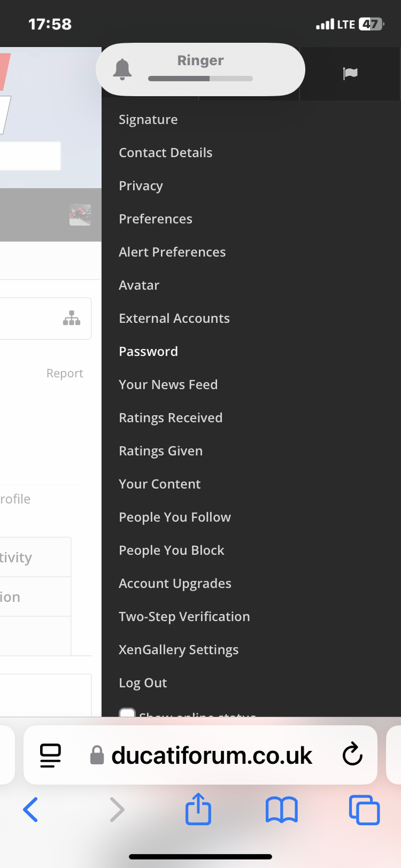Tap the ducatiforum.co.uk address field
The width and height of the screenshot is (401, 868).
(x=200, y=755)
